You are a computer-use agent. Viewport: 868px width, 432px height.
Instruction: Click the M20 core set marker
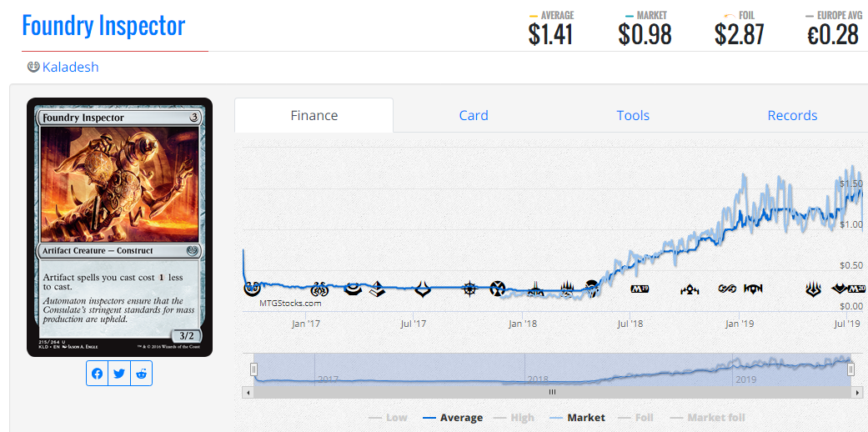857,289
